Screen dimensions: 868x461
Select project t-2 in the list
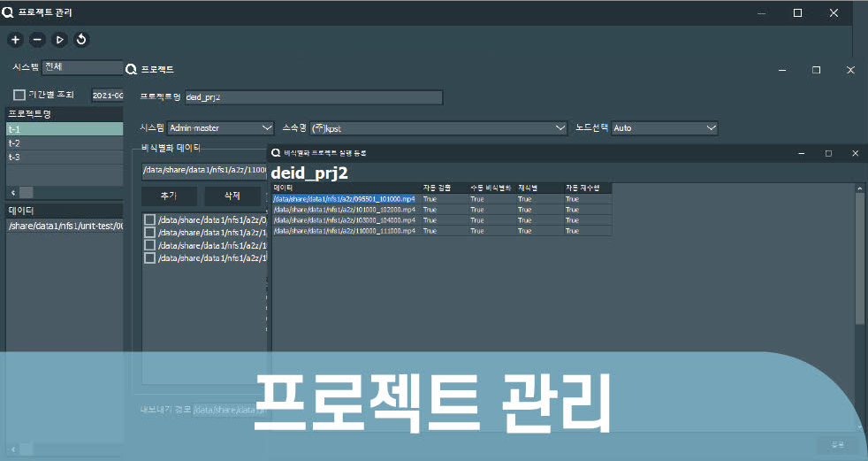click(62, 143)
